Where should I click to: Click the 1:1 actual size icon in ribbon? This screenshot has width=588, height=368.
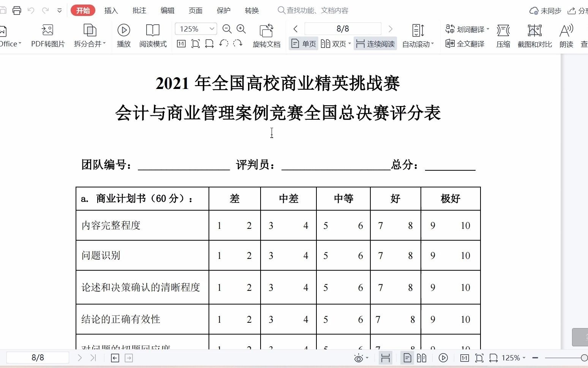point(181,44)
